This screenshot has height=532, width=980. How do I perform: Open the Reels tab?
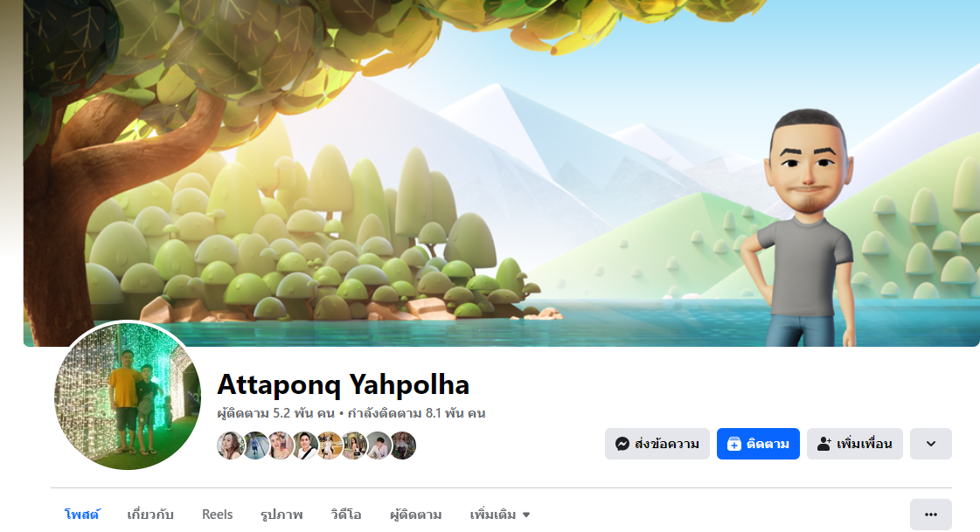pyautogui.click(x=217, y=515)
